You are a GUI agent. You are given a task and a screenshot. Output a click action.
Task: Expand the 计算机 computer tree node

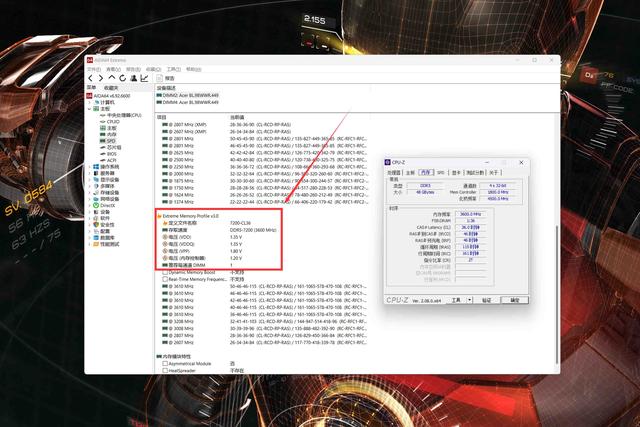click(89, 102)
